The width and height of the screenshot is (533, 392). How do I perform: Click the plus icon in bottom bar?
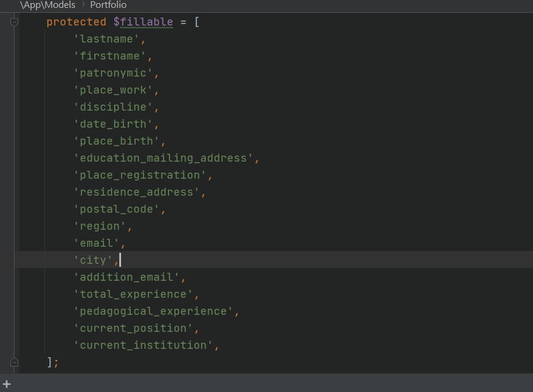pos(7,384)
